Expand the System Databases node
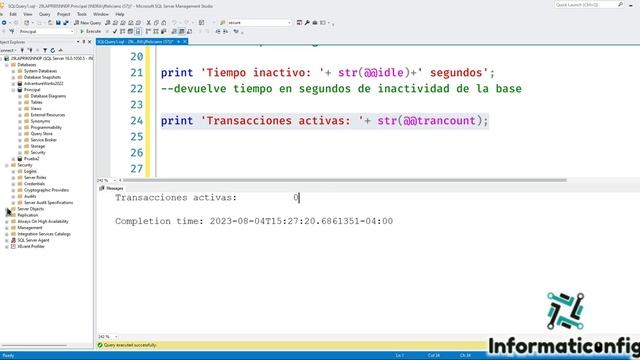The image size is (640, 360). click(x=13, y=71)
